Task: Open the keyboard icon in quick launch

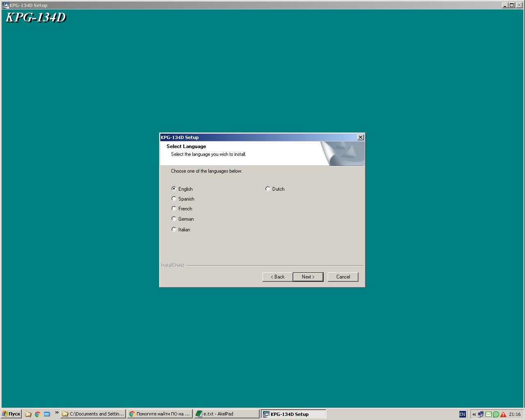Action: tap(47, 414)
